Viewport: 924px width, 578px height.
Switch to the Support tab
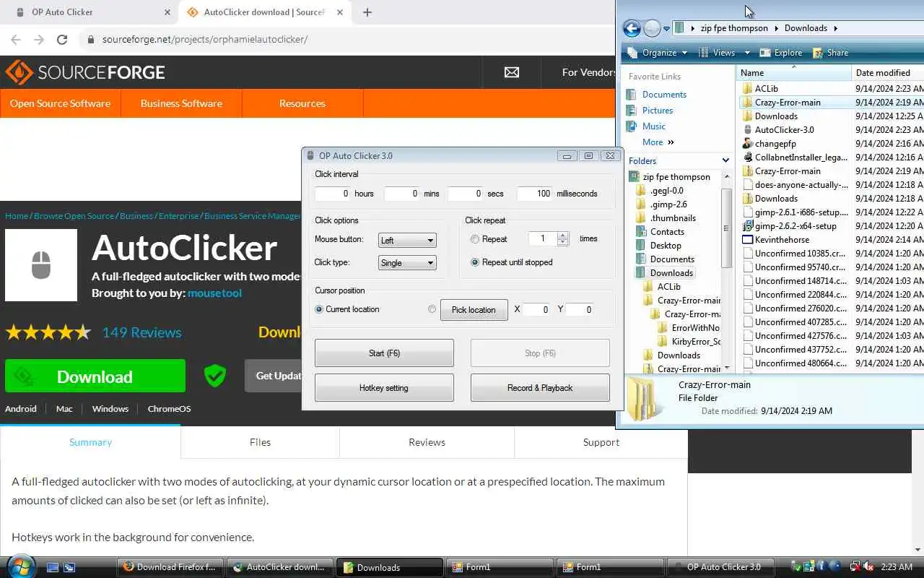tap(601, 442)
